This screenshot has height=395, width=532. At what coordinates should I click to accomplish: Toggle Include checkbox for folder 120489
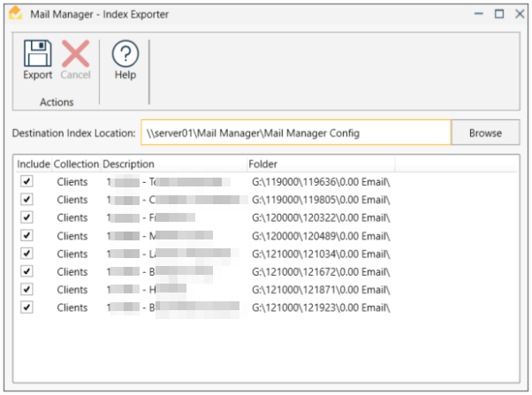[x=27, y=235]
